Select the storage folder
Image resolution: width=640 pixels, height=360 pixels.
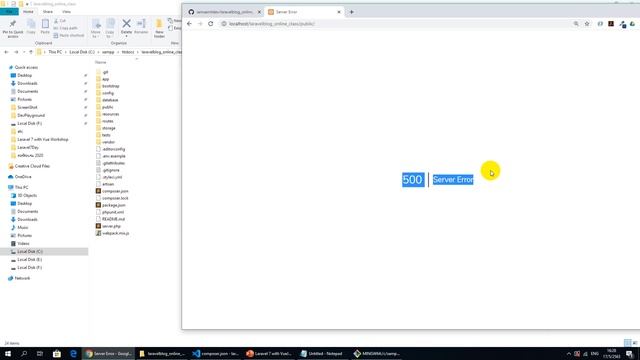coord(109,128)
